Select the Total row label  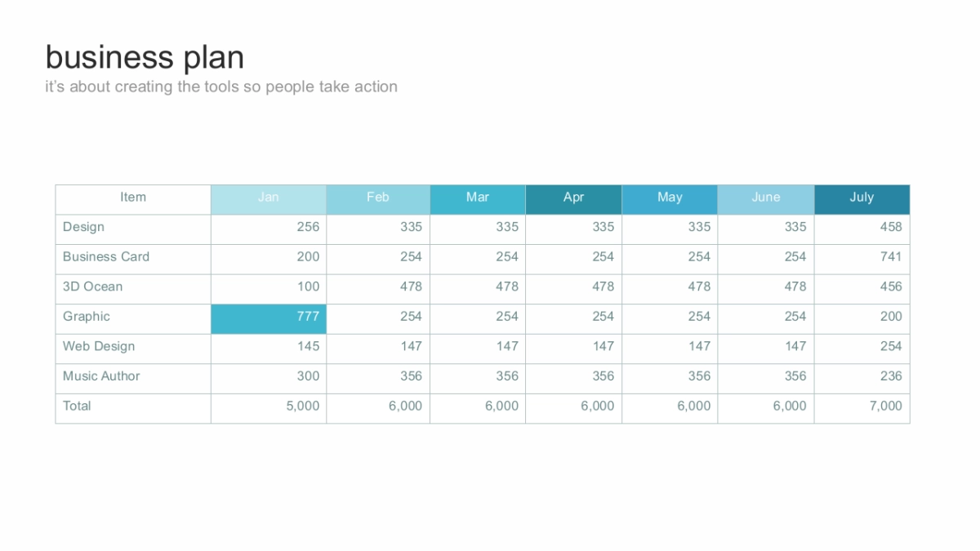coord(77,406)
